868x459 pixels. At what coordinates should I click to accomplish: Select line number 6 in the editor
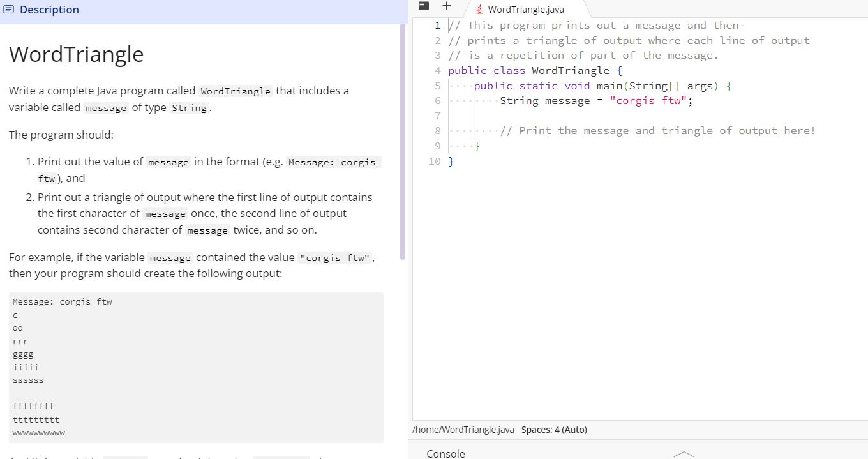[x=437, y=100]
